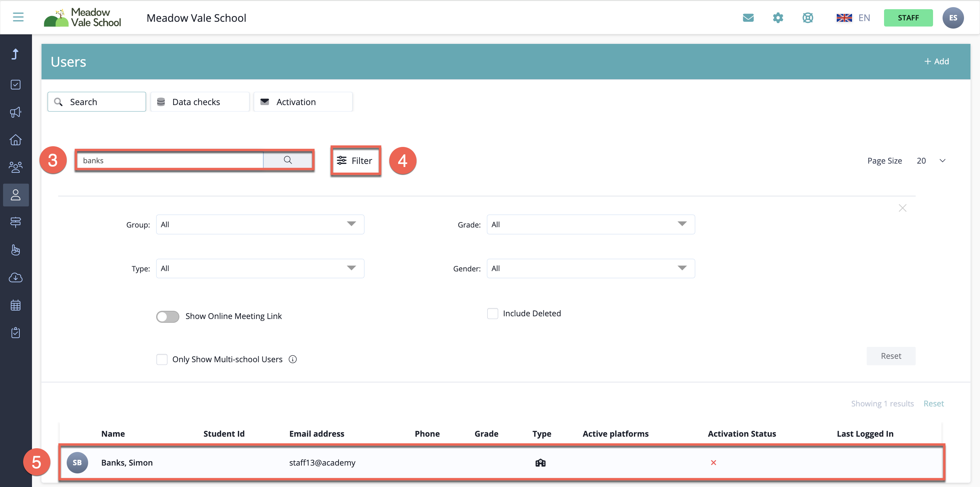980x487 pixels.
Task: Check the Include Deleted checkbox
Action: 492,314
